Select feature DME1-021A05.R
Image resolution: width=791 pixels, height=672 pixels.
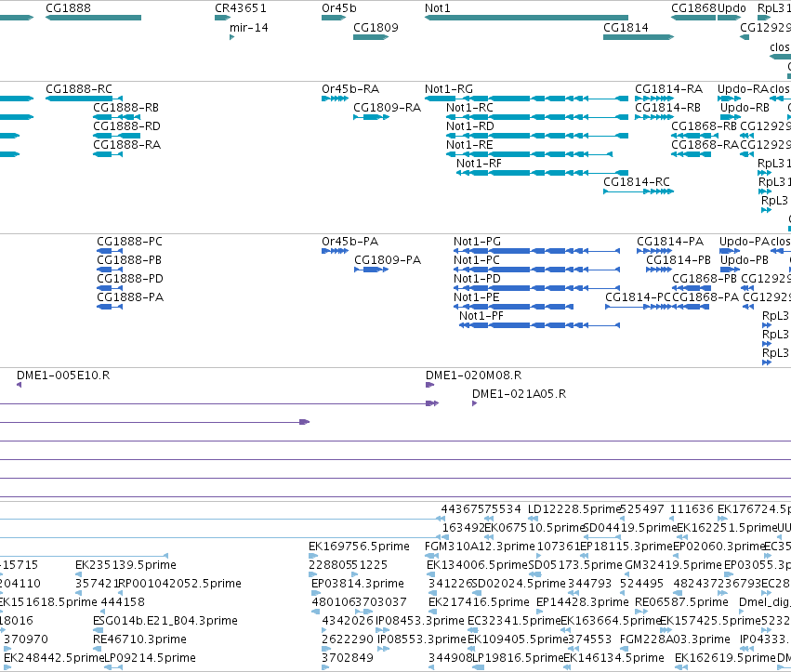pyautogui.click(x=474, y=403)
